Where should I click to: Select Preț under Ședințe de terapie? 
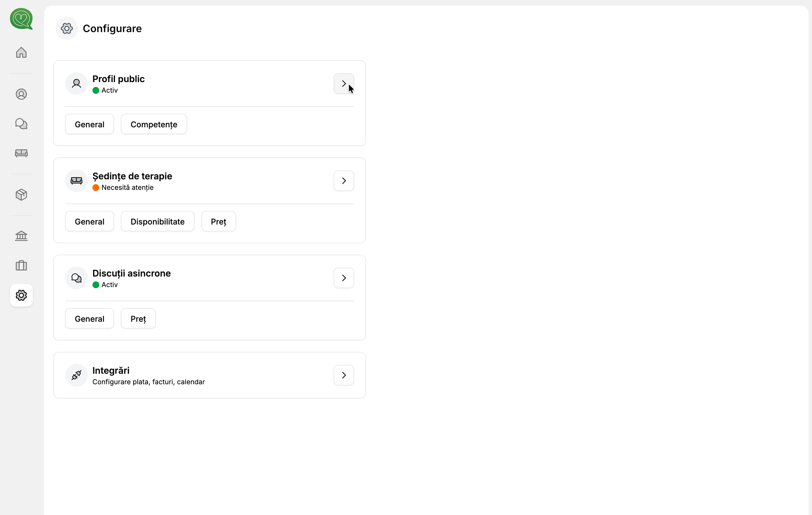pos(218,221)
